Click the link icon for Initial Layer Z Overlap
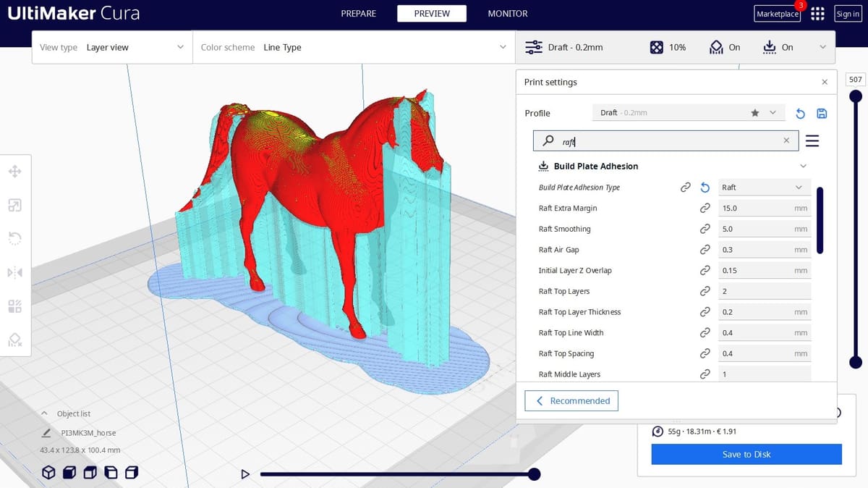 click(x=705, y=271)
